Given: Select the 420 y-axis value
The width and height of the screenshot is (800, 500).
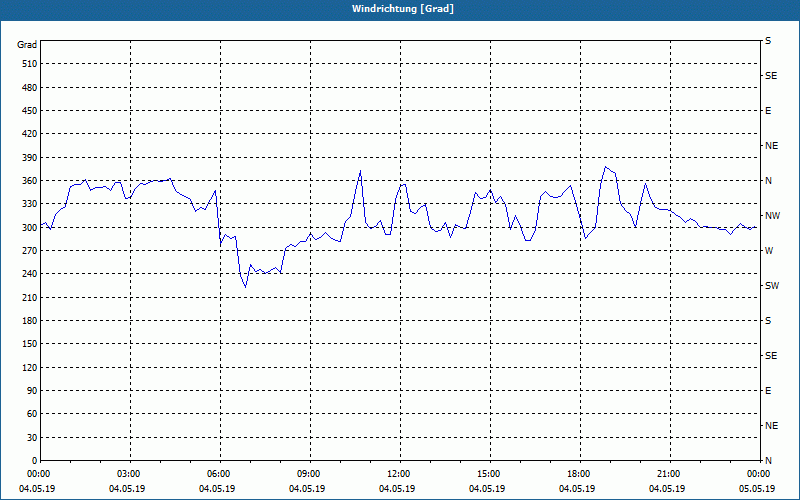Looking at the screenshot, I should 30,134.
